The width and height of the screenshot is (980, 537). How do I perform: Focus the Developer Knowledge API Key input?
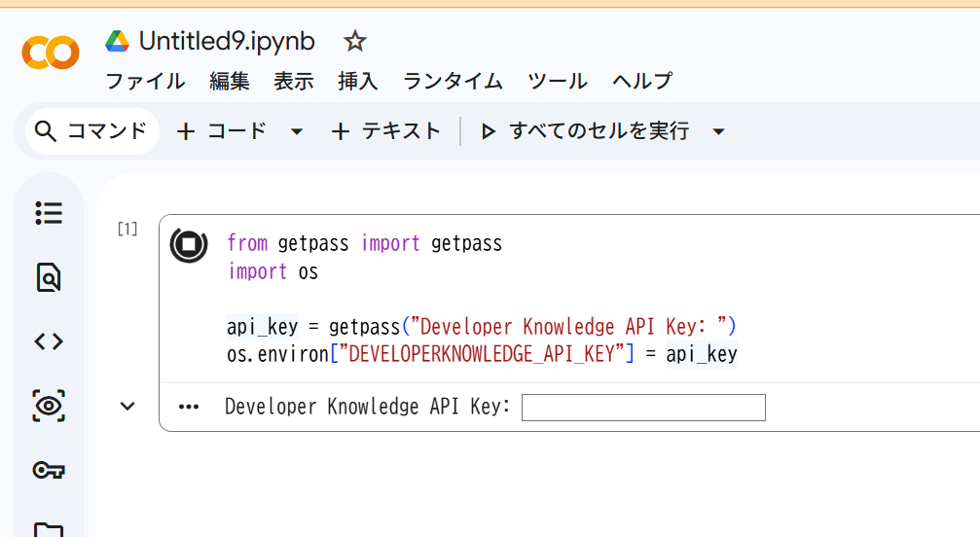pos(643,407)
